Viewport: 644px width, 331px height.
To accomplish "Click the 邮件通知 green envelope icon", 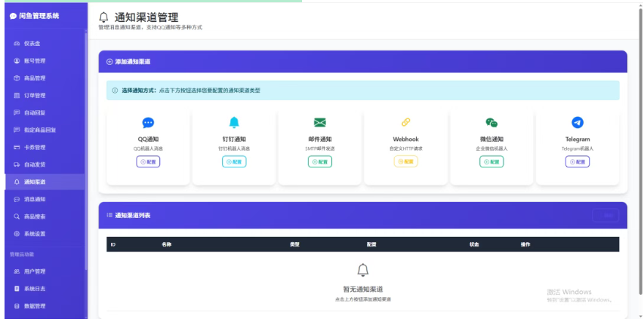I will click(320, 122).
